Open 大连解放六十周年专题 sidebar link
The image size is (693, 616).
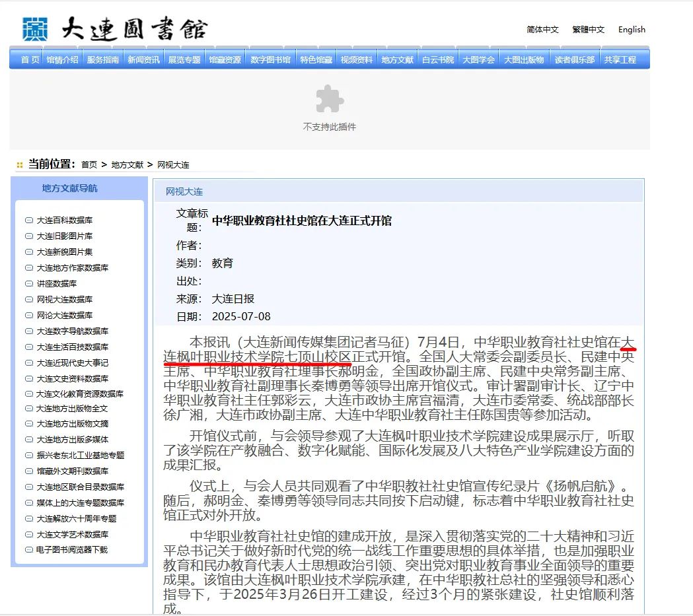click(76, 519)
